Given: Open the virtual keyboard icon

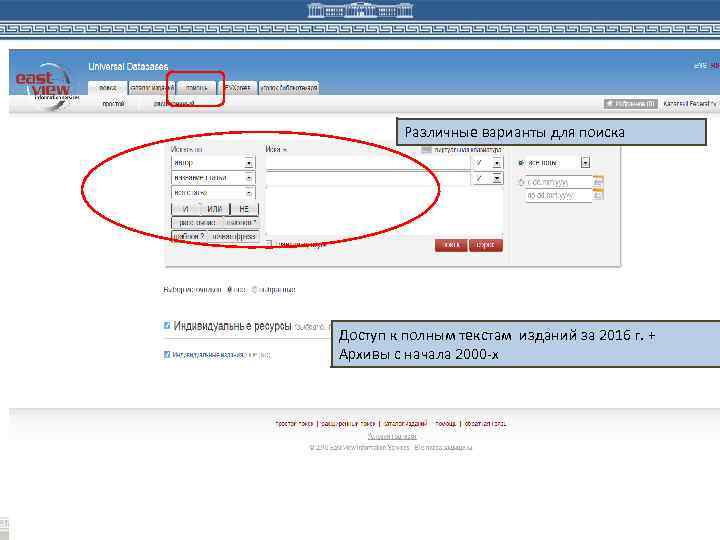Looking at the screenshot, I should (426, 150).
